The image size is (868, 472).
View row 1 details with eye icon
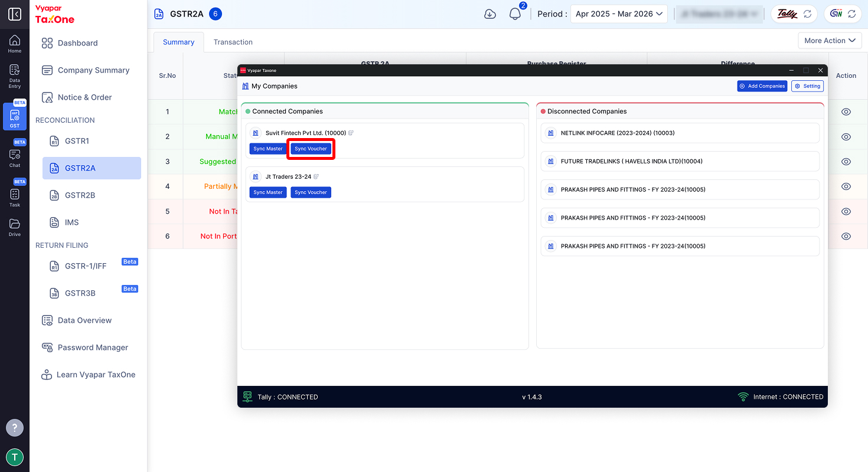coord(846,112)
